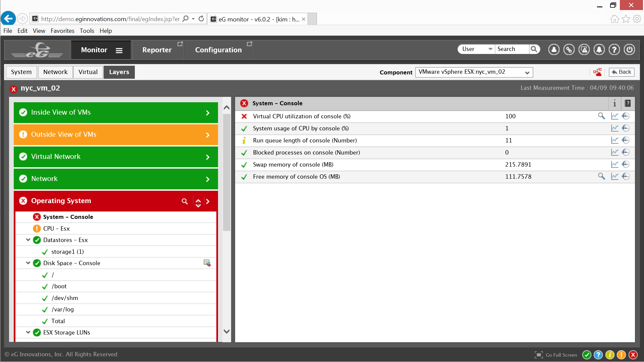Click the layer panel scrollbar up arrow
Image resolution: width=644 pixels, height=362 pixels.
(227, 108)
